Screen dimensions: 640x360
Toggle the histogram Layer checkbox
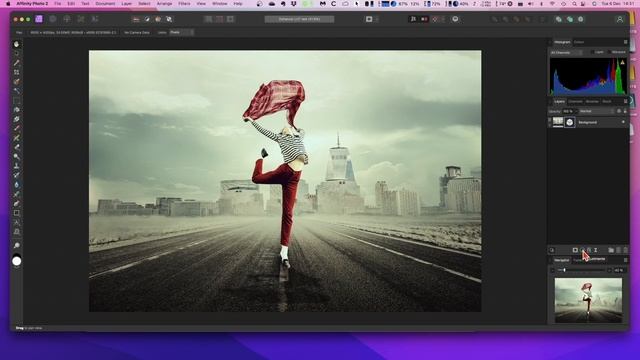click(x=593, y=52)
